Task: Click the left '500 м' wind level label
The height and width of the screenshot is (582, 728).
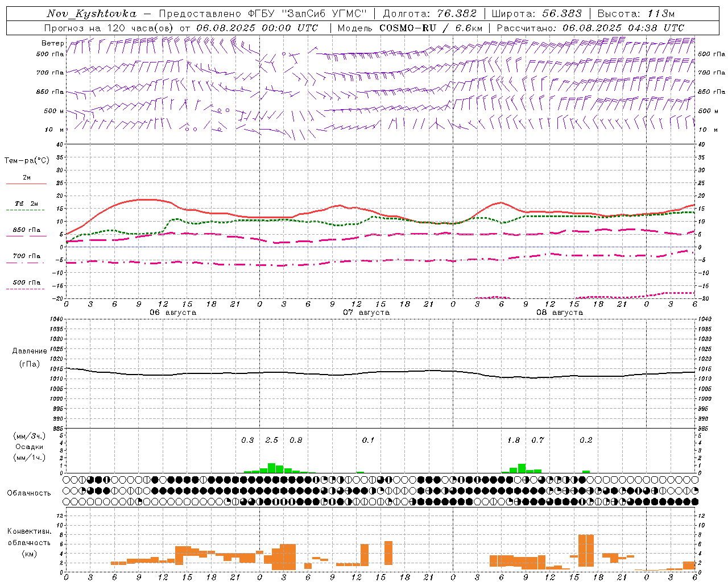Action: pos(54,111)
